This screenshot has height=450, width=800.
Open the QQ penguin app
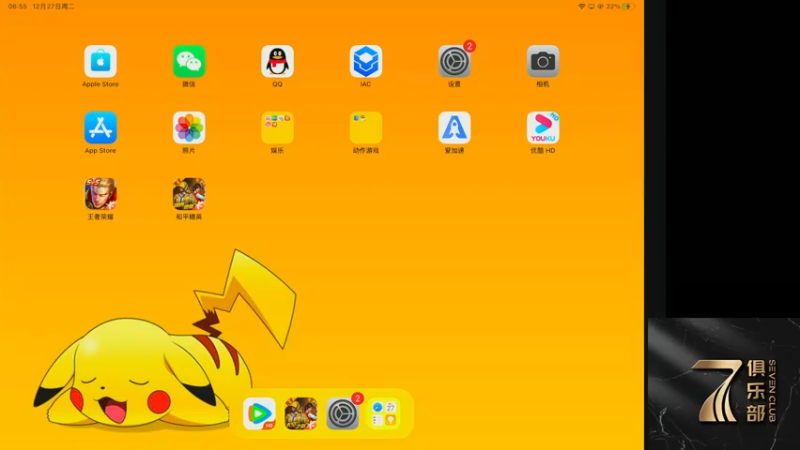(x=277, y=61)
